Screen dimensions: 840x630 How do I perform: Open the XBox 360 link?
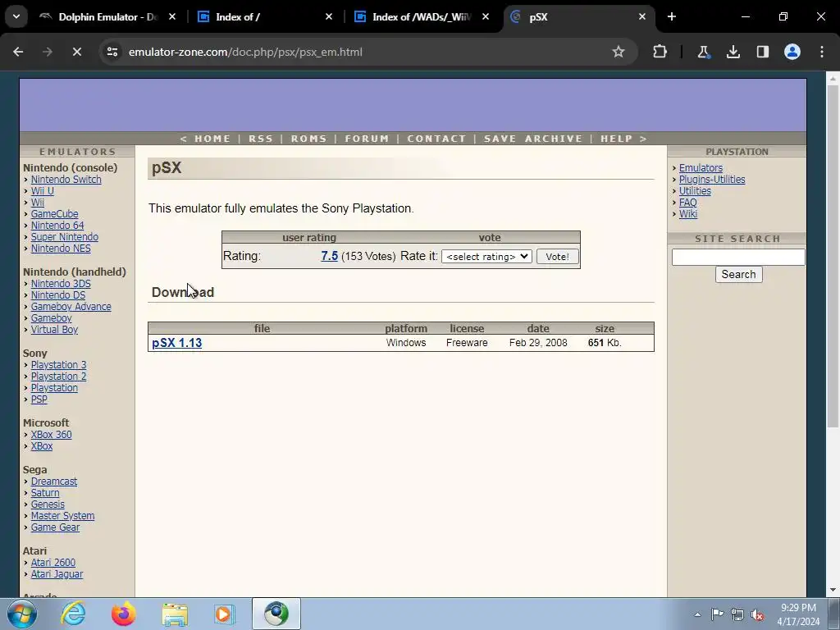pos(52,435)
